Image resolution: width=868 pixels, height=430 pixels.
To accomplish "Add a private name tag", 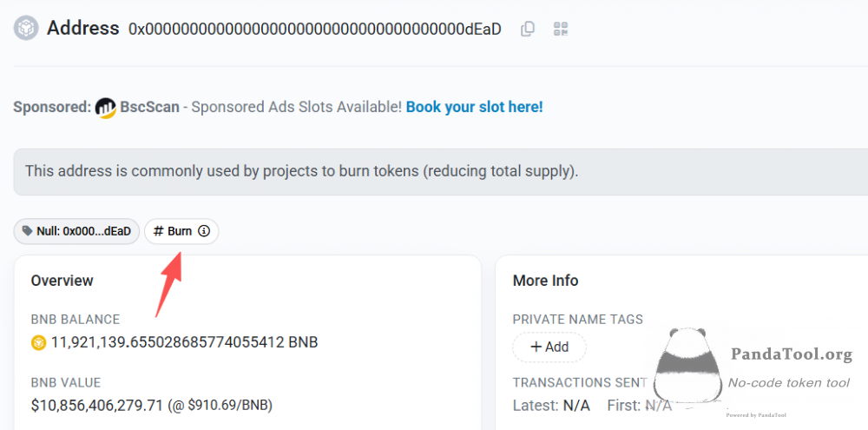I will (x=549, y=347).
